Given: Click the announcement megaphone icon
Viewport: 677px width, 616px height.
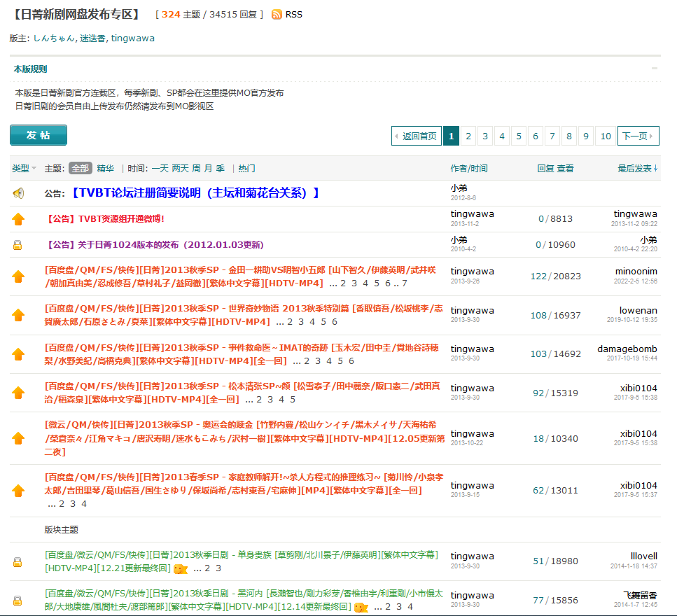Looking at the screenshot, I should click(18, 193).
